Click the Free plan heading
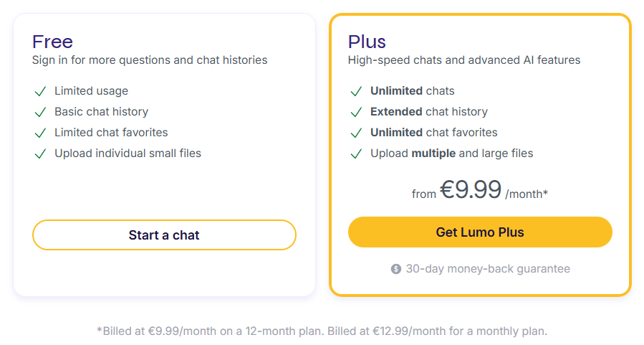 click(x=52, y=41)
